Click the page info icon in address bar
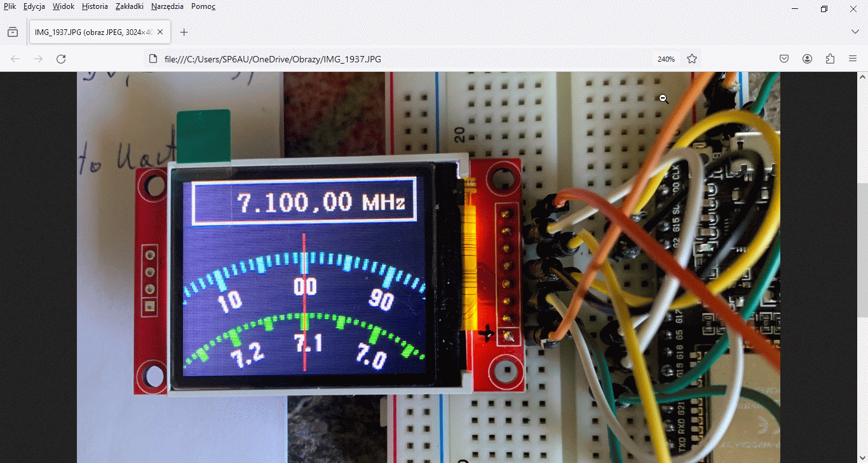This screenshot has width=868, height=463. tap(153, 59)
